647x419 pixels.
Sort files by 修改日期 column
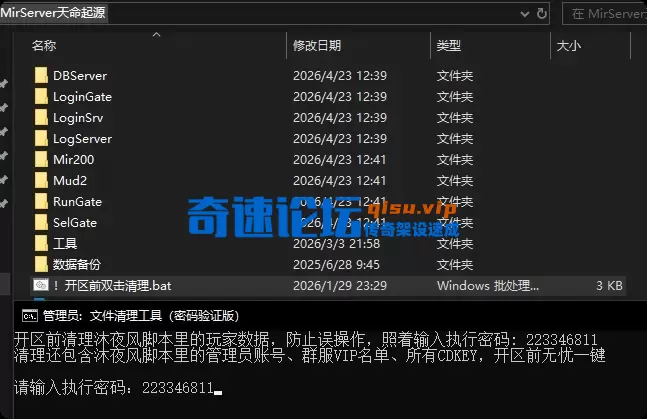317,45
